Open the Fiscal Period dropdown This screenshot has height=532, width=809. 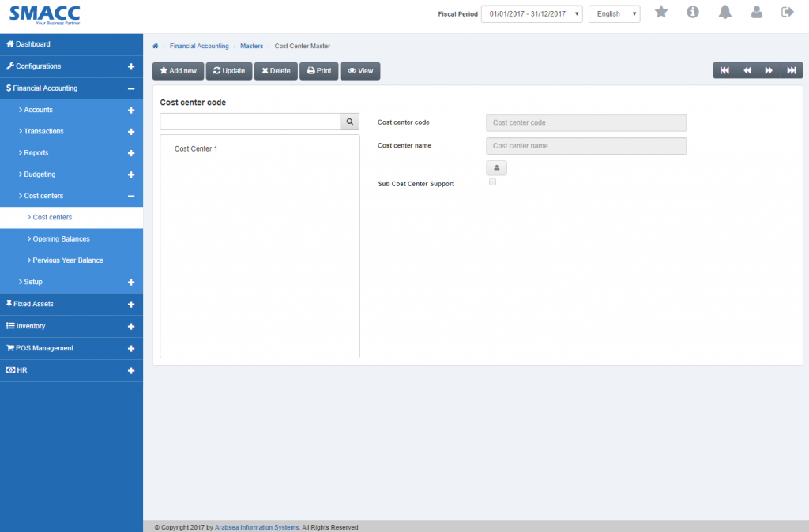click(532, 14)
